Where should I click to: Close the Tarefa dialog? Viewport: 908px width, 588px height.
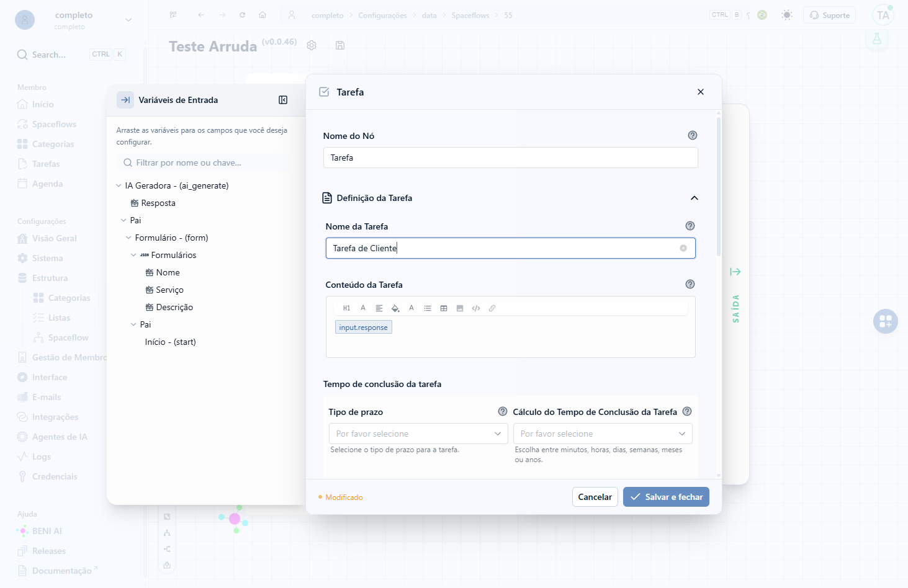(701, 92)
